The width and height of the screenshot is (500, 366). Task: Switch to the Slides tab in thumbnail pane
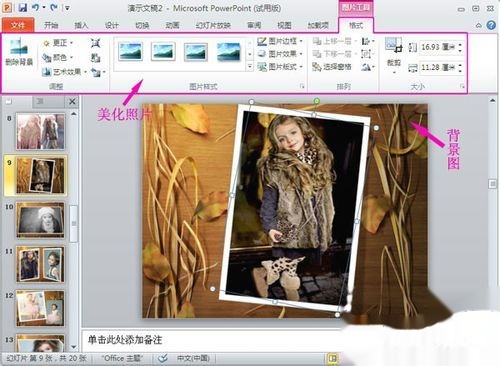pyautogui.click(x=9, y=101)
